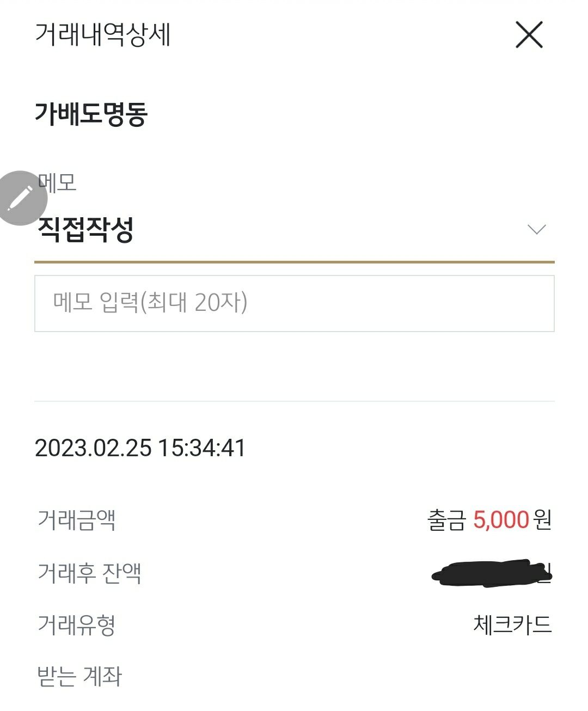The image size is (588, 711).
Task: Expand the chevron arrow beside 직접작성
Action: click(537, 230)
